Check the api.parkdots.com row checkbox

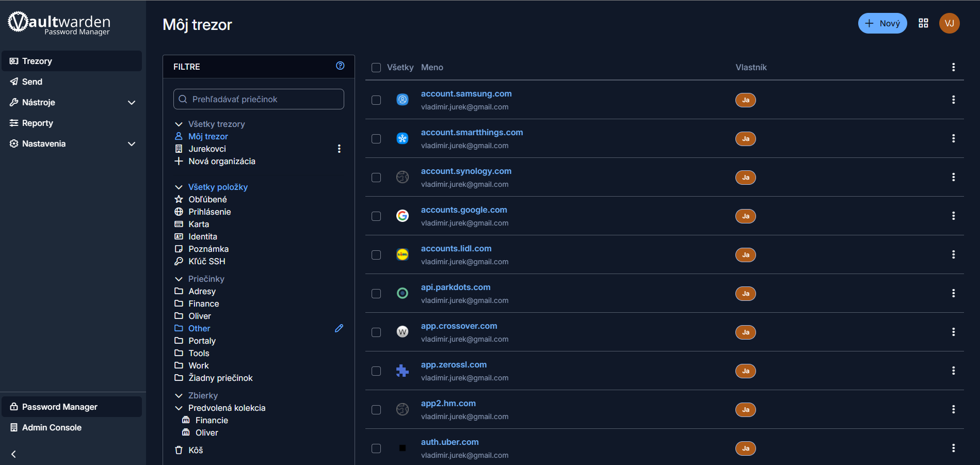[376, 294]
